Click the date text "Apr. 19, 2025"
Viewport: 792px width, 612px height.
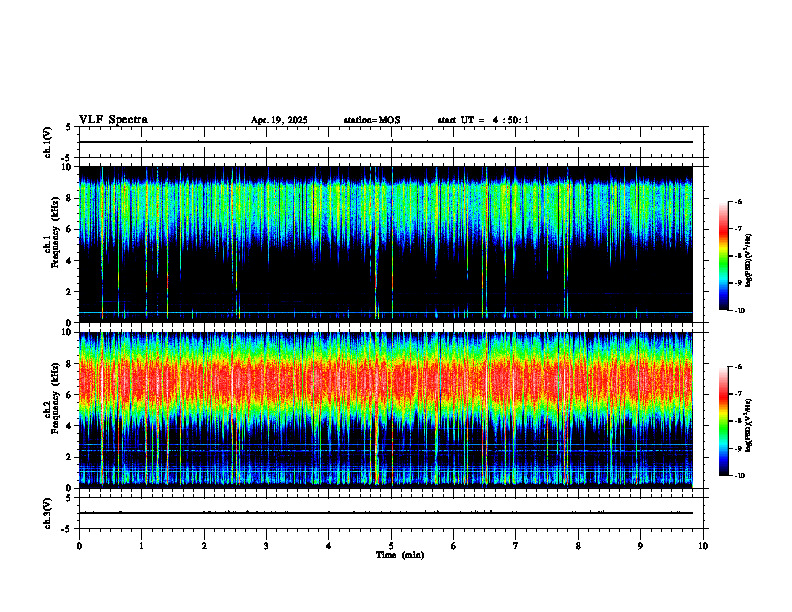pos(279,120)
